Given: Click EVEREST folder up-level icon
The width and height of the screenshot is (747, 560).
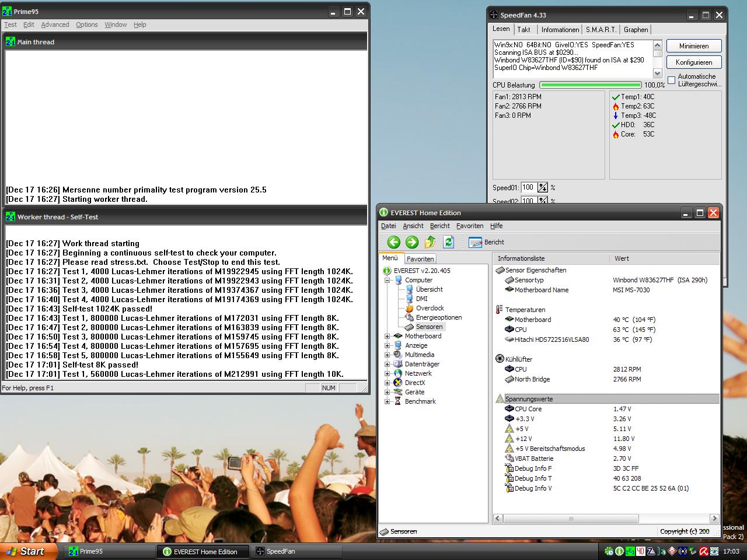Looking at the screenshot, I should tap(430, 242).
